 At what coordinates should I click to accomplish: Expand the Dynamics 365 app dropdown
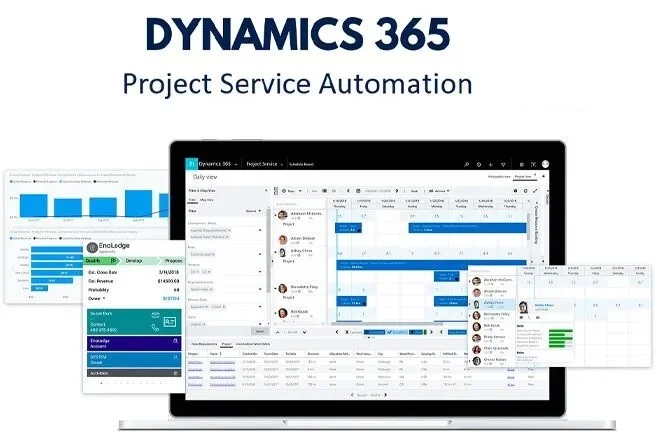tap(237, 164)
